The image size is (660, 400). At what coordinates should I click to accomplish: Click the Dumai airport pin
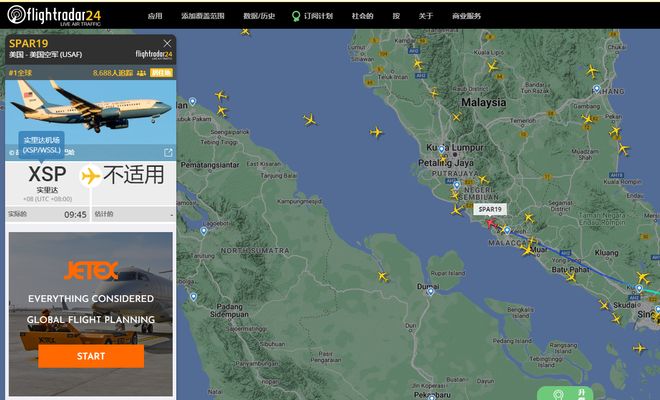pos(430,292)
